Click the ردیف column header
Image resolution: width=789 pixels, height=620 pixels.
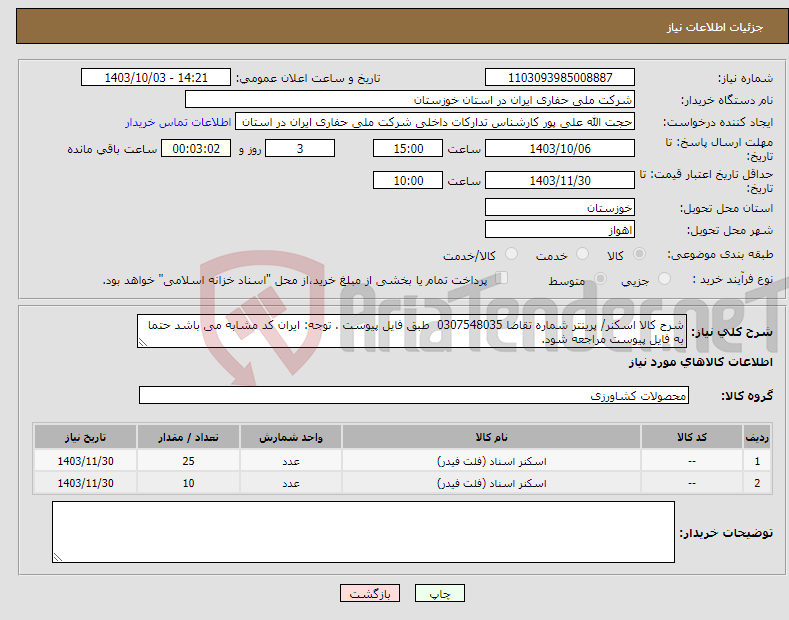coord(757,437)
